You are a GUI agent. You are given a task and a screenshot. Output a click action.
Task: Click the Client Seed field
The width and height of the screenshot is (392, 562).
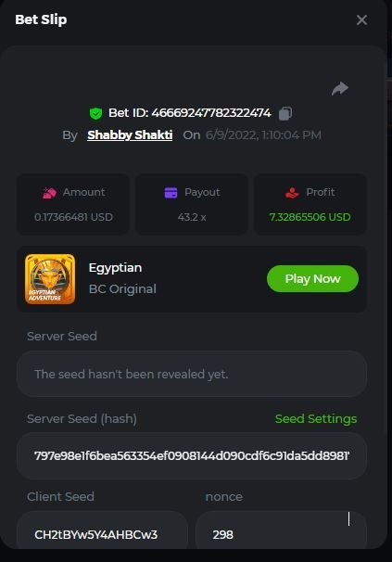point(102,530)
